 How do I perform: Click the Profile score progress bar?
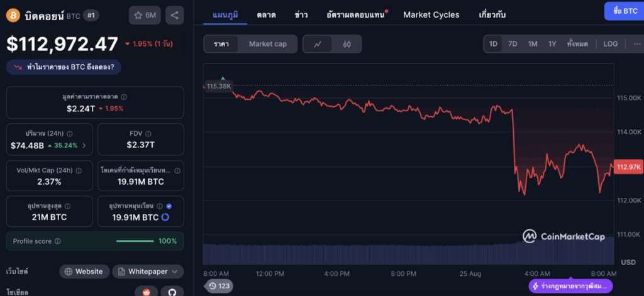click(135, 241)
